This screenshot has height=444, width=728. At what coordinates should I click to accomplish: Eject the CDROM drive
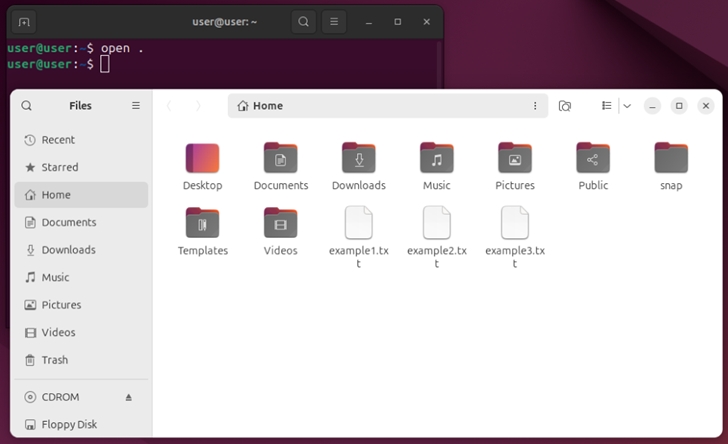(128, 397)
